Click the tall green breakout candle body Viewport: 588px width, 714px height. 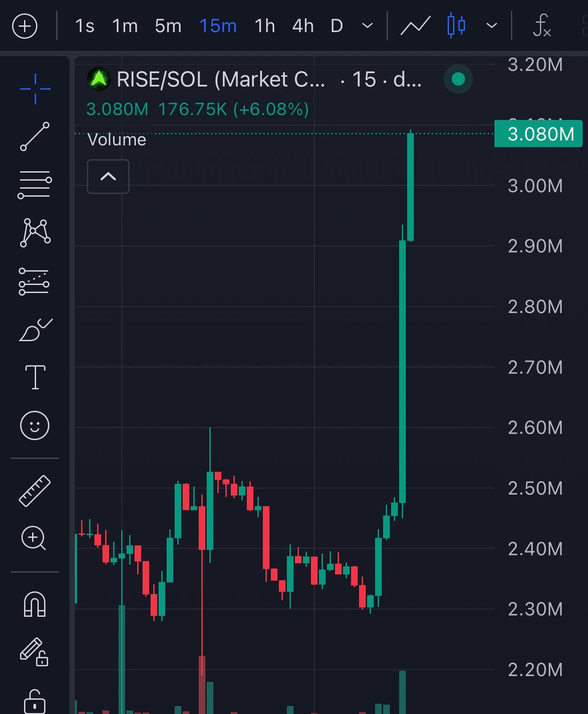[403, 372]
